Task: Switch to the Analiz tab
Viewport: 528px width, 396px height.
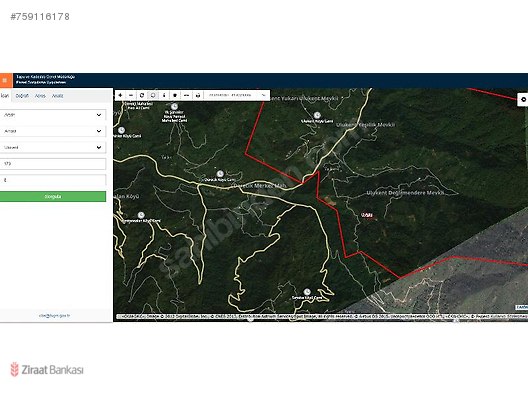Action: [58, 96]
